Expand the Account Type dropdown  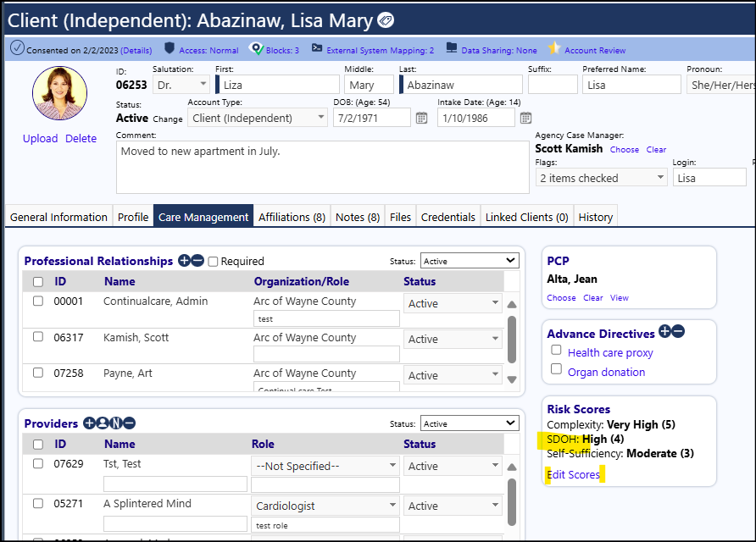258,118
